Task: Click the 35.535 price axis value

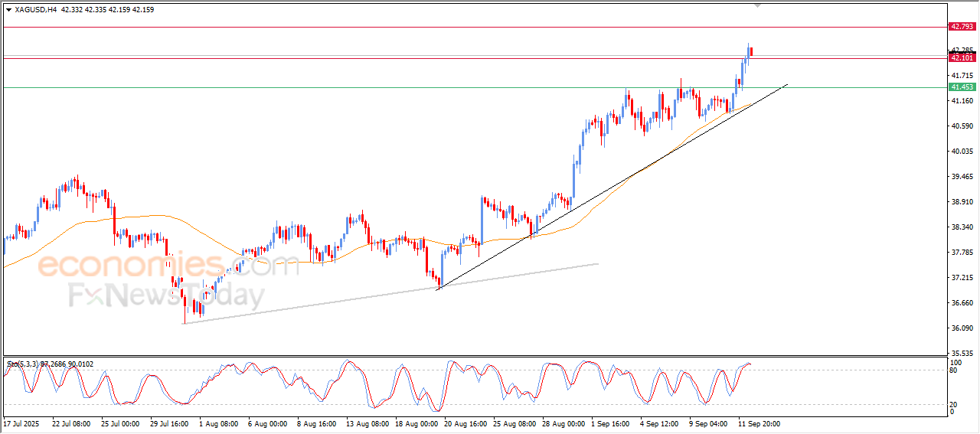Action: pos(962,354)
